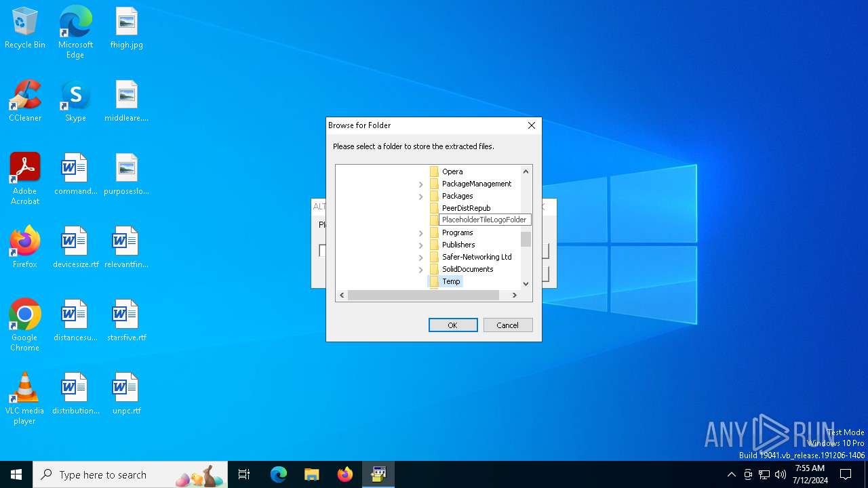
Task: Select the middleare image file on the desktop
Action: pos(127,102)
